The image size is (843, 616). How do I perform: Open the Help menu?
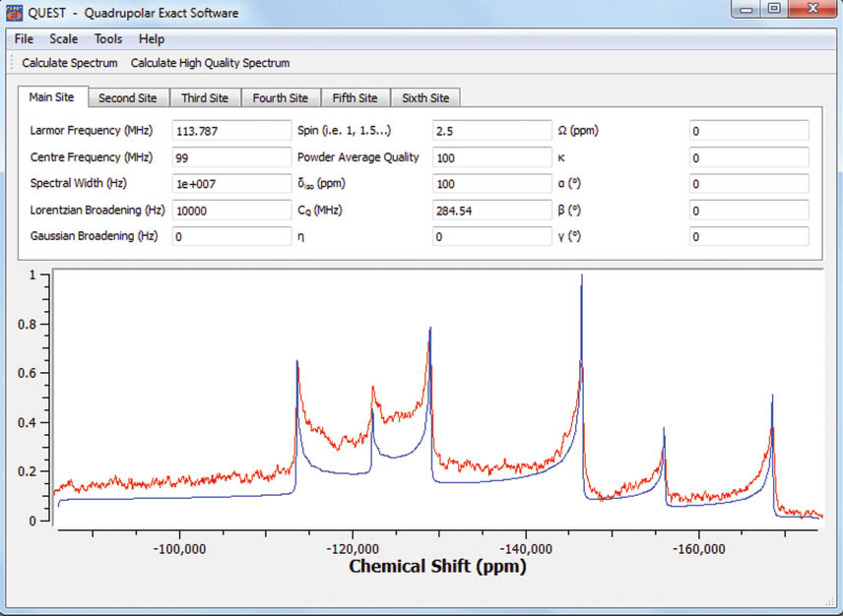tap(152, 39)
